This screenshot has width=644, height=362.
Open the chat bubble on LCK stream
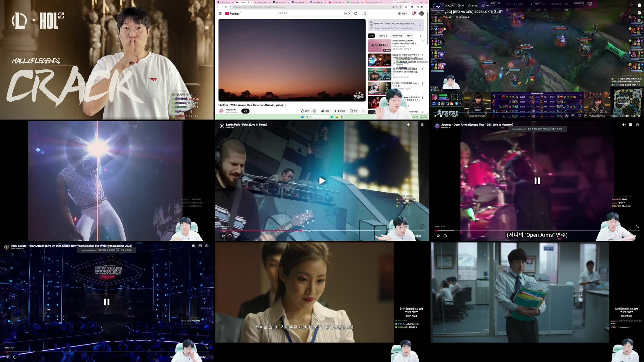tap(639, 13)
